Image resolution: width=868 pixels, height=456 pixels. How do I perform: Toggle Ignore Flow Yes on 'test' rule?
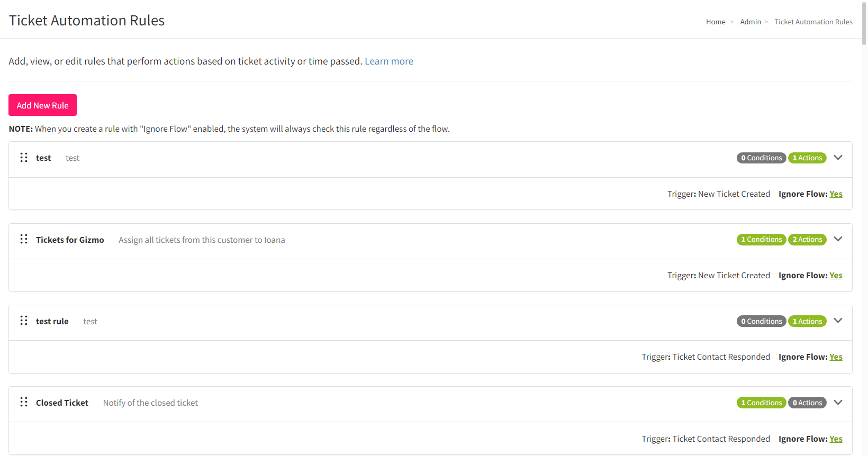[836, 194]
